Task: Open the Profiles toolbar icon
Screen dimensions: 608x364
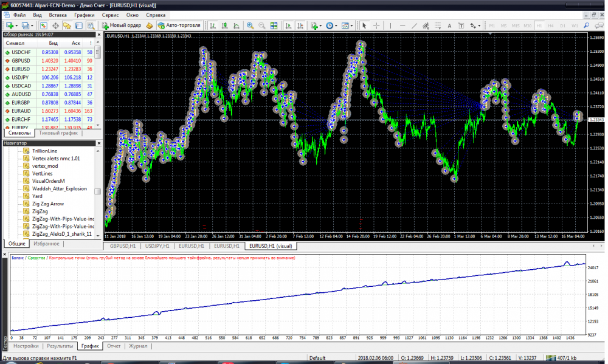Action: [26, 26]
